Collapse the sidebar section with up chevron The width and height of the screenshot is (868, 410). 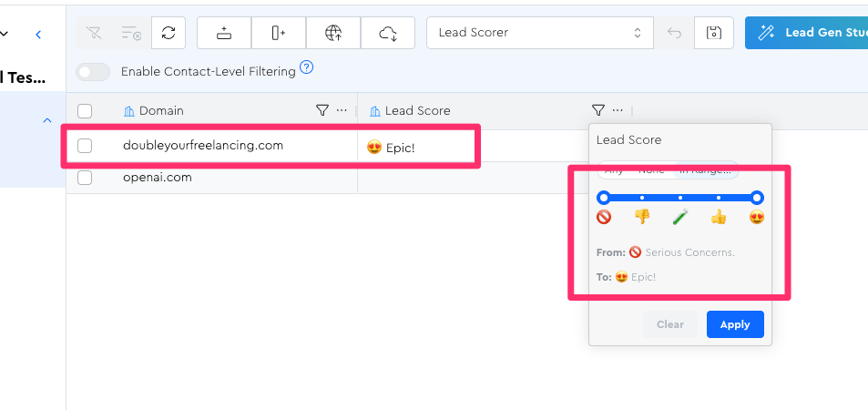coord(47,120)
